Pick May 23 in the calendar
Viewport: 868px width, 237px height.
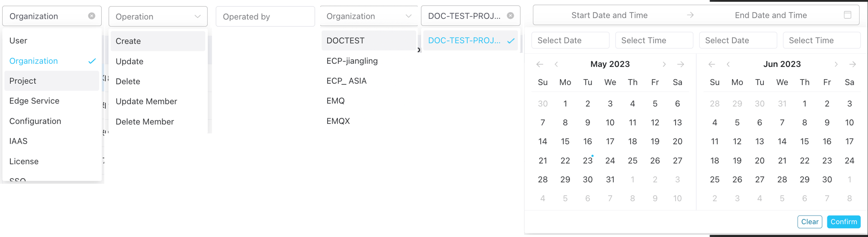click(x=588, y=161)
